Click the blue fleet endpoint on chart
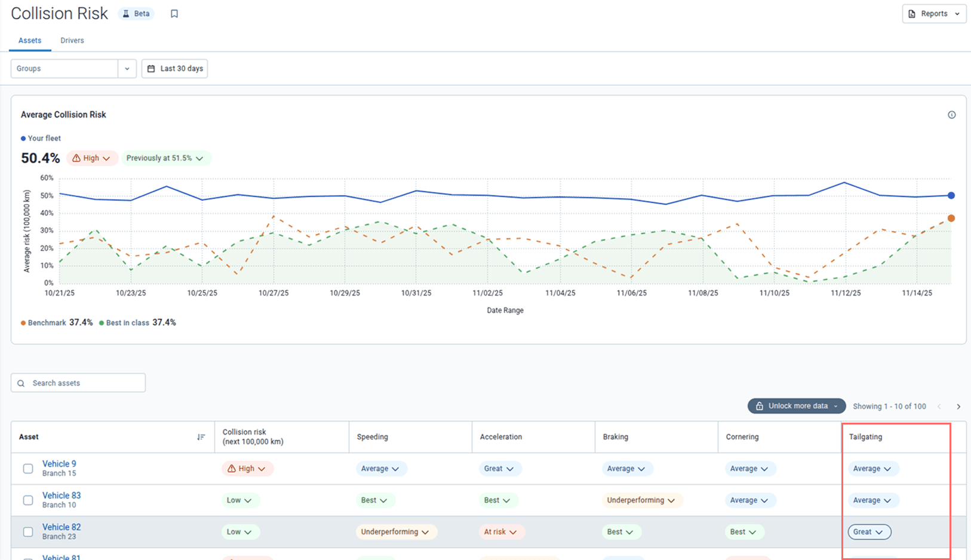This screenshot has width=971, height=560. point(951,195)
